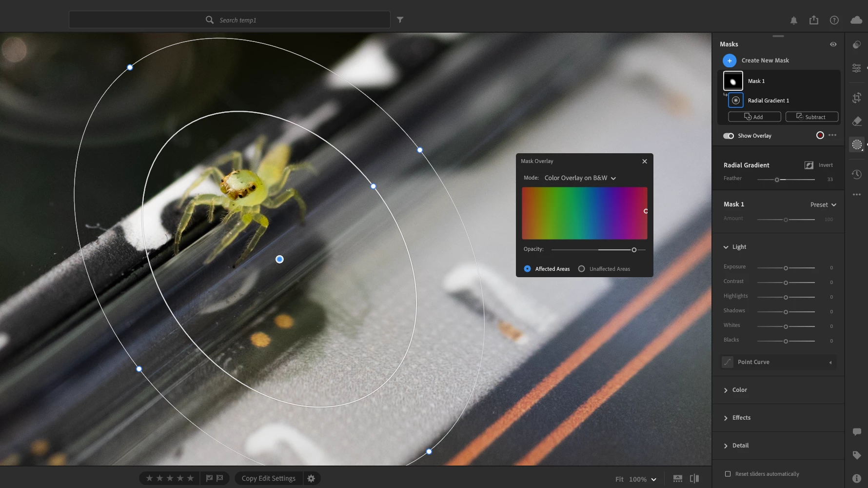
Task: Click the Fit zoom button
Action: [619, 479]
